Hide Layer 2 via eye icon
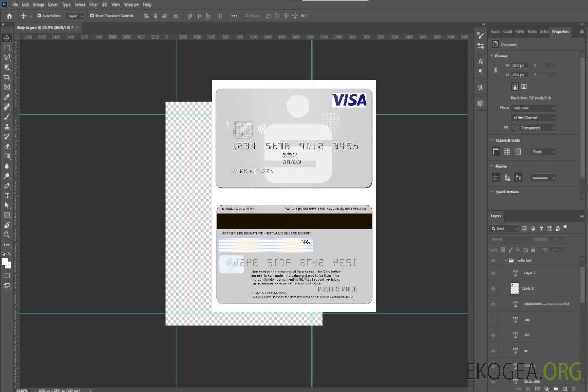 pyautogui.click(x=493, y=273)
